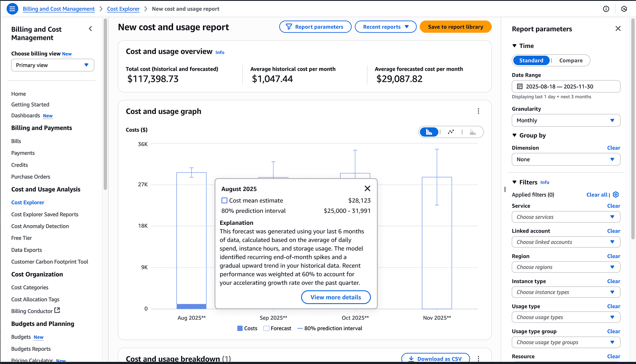Viewport: 636px width, 364px height.
Task: Open Cost Explorer Saved Reports
Action: point(45,215)
